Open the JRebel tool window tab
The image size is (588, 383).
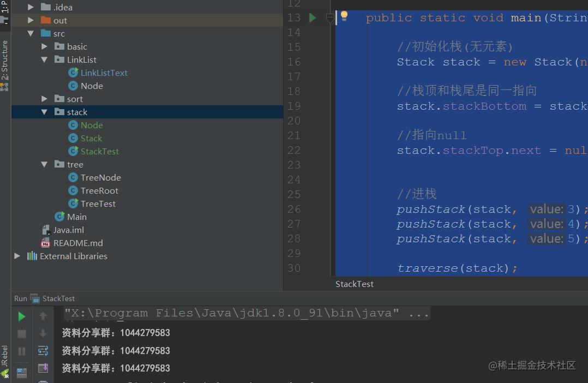tap(4, 356)
